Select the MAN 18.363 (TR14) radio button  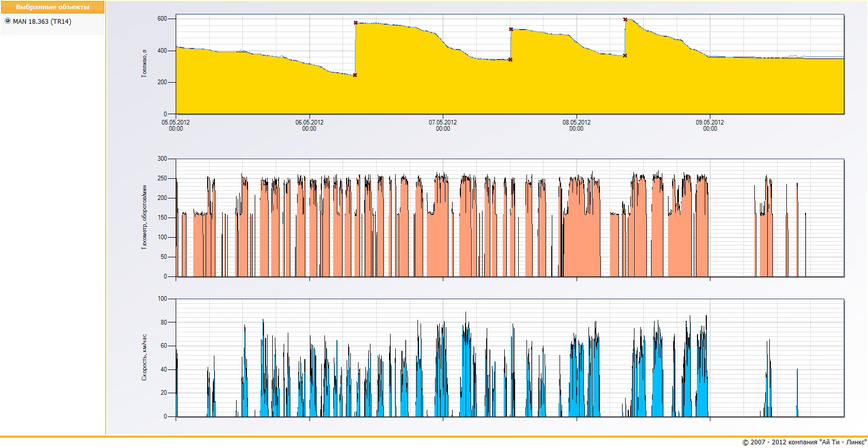pos(8,21)
